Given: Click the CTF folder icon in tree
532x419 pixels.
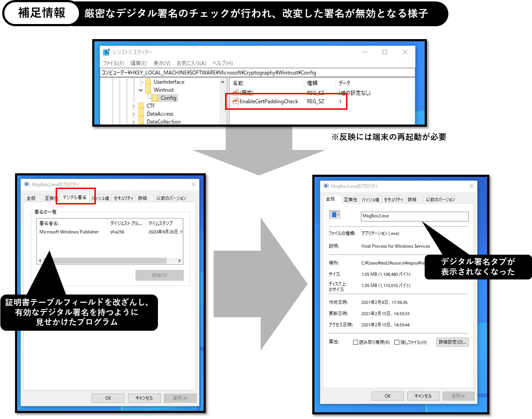Looking at the screenshot, I should pyautogui.click(x=141, y=106).
